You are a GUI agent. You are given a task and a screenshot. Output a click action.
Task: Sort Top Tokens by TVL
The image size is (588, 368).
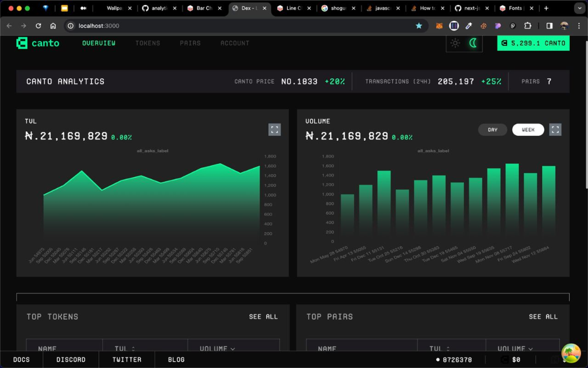[x=125, y=348]
